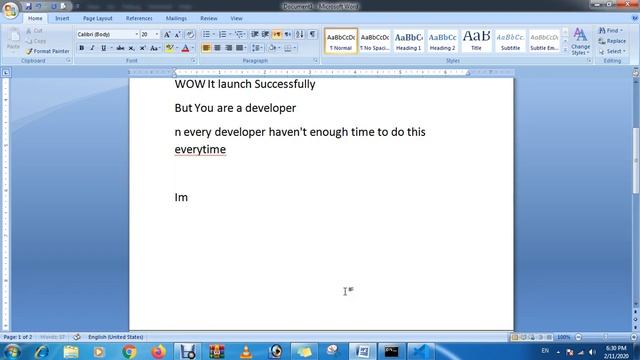Screen dimensions: 640x360
Task: Toggle Strikethrough formatting
Action: click(x=120, y=48)
